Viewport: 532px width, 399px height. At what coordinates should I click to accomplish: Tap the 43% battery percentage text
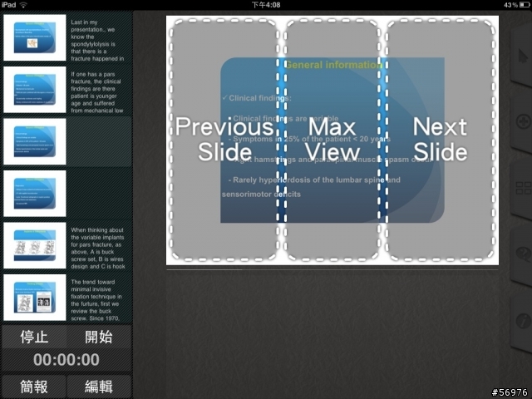(510, 5)
